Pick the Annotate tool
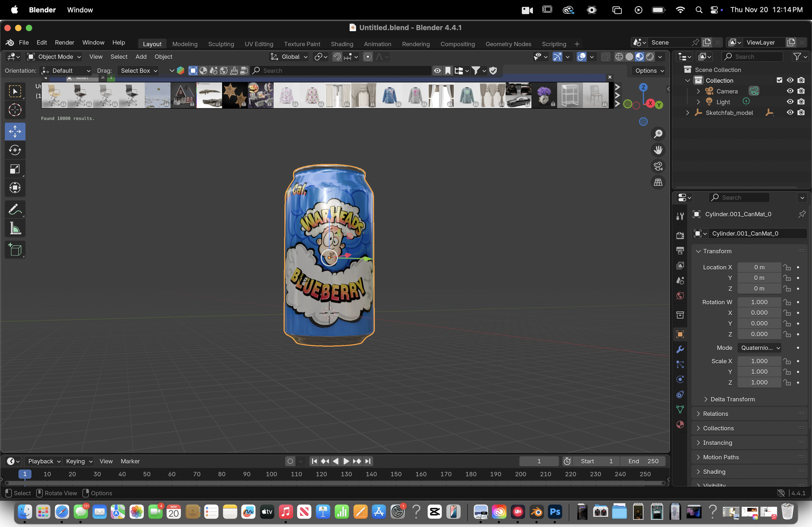The width and height of the screenshot is (812, 527). pos(15,209)
